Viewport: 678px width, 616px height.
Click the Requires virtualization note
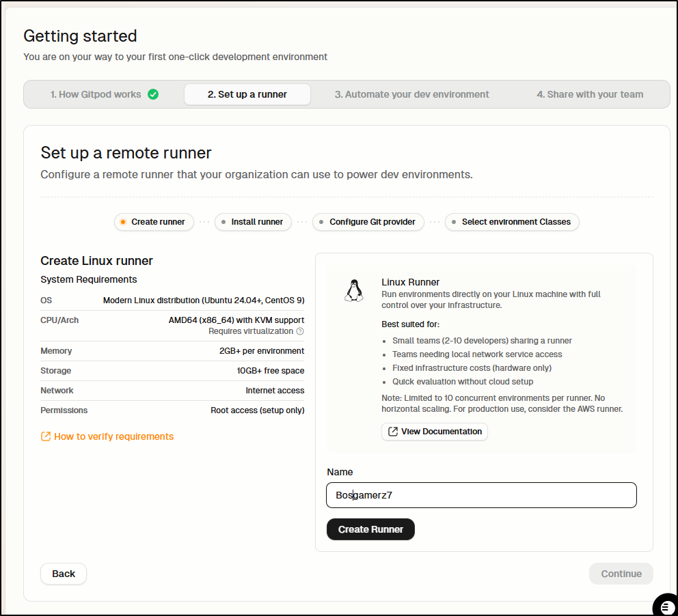[251, 331]
